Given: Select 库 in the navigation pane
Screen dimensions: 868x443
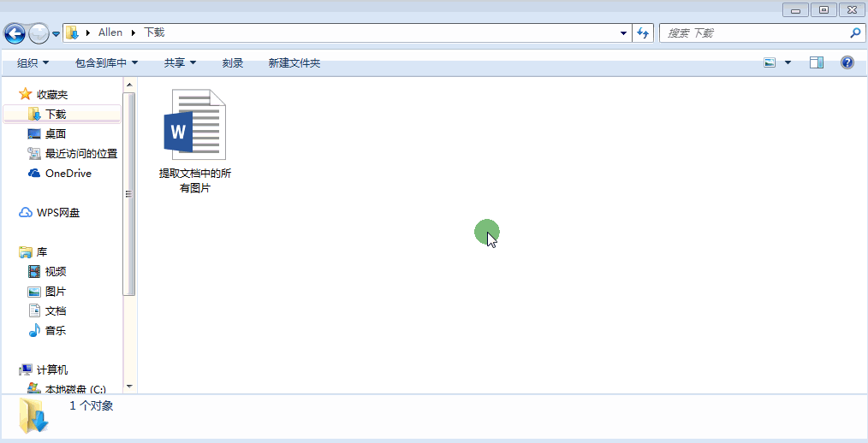Looking at the screenshot, I should pyautogui.click(x=42, y=252).
